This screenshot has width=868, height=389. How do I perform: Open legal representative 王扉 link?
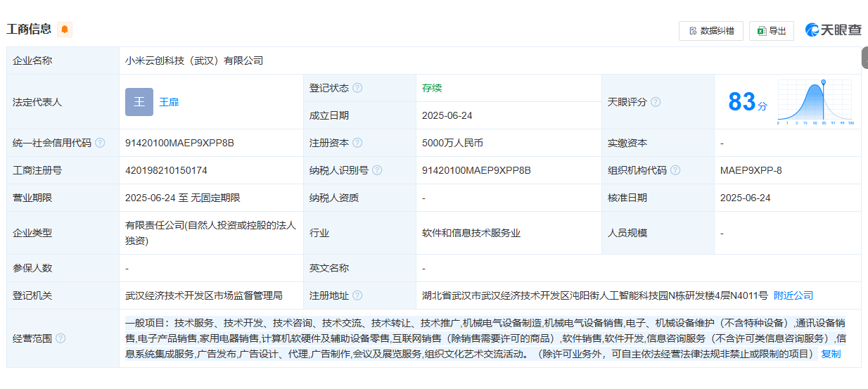169,102
